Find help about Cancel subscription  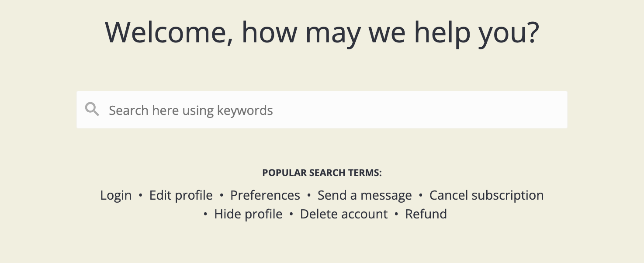[486, 195]
